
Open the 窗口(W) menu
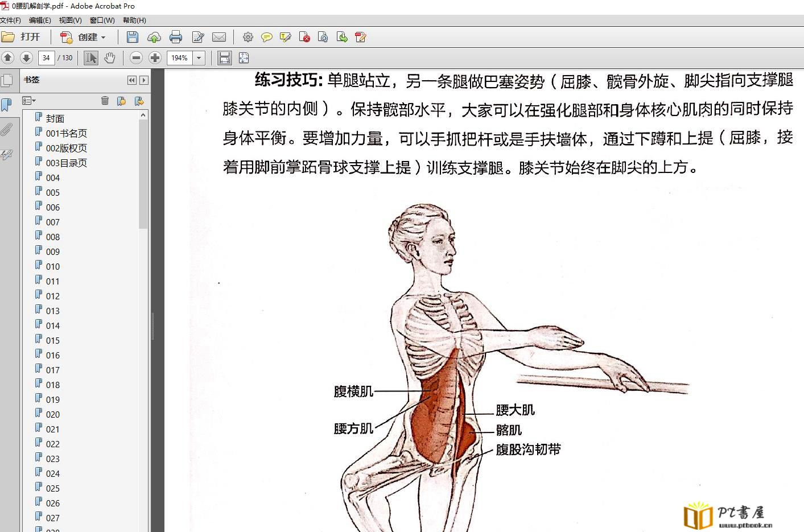point(102,20)
